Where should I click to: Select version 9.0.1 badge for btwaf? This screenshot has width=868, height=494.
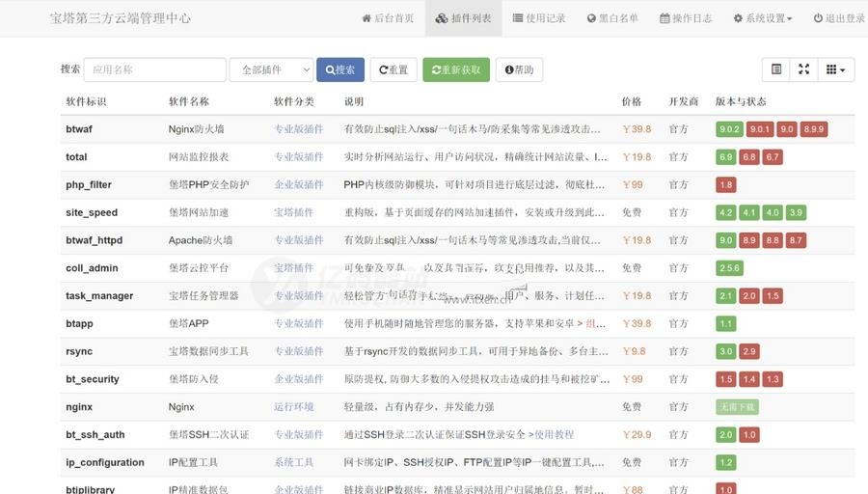coord(760,129)
